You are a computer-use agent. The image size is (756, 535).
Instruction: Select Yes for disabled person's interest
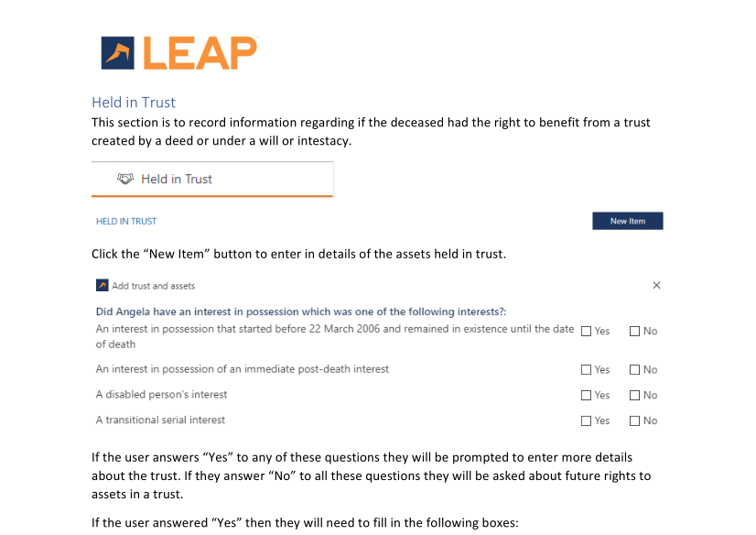(x=586, y=396)
